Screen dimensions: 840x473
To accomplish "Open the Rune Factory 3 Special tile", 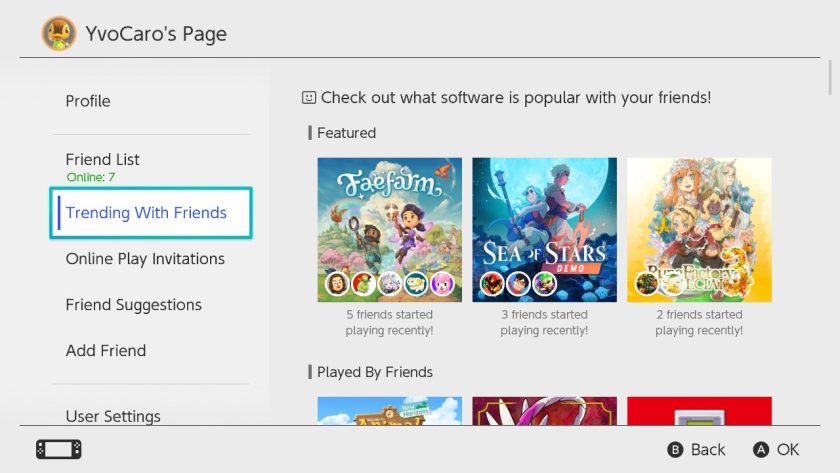I will pos(699,230).
